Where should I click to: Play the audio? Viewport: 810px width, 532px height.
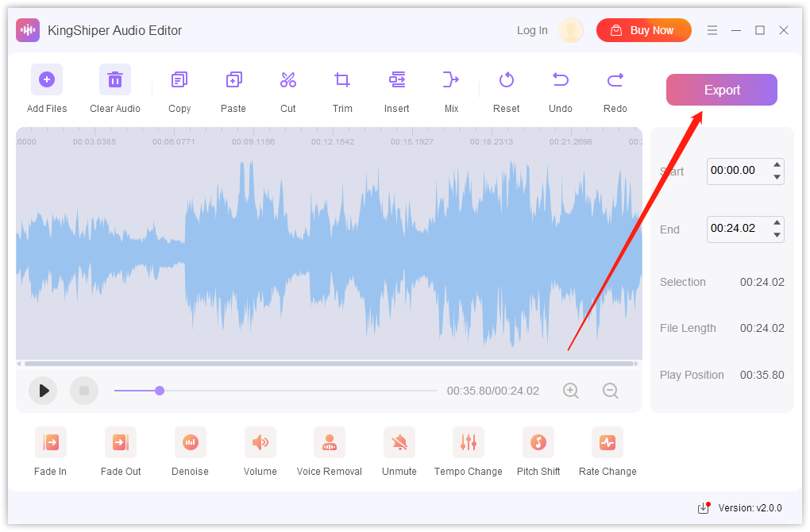point(43,391)
